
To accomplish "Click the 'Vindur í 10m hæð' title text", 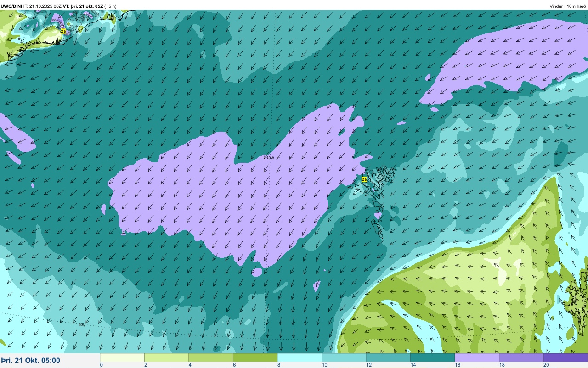I will [x=568, y=6].
